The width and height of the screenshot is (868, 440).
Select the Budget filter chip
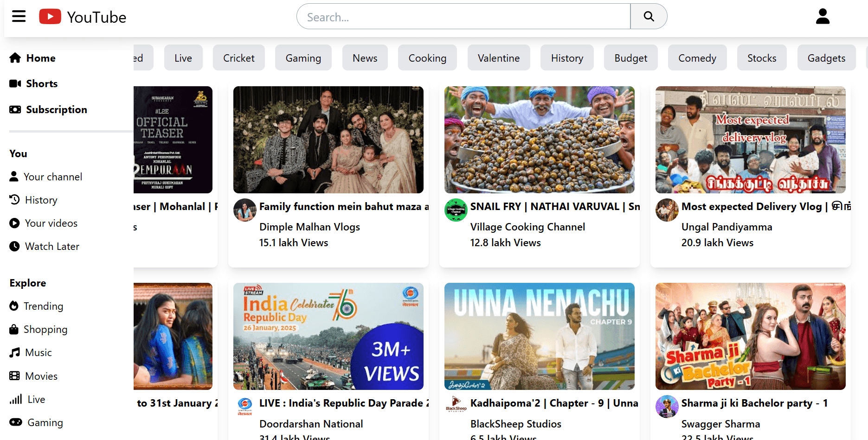pyautogui.click(x=631, y=58)
